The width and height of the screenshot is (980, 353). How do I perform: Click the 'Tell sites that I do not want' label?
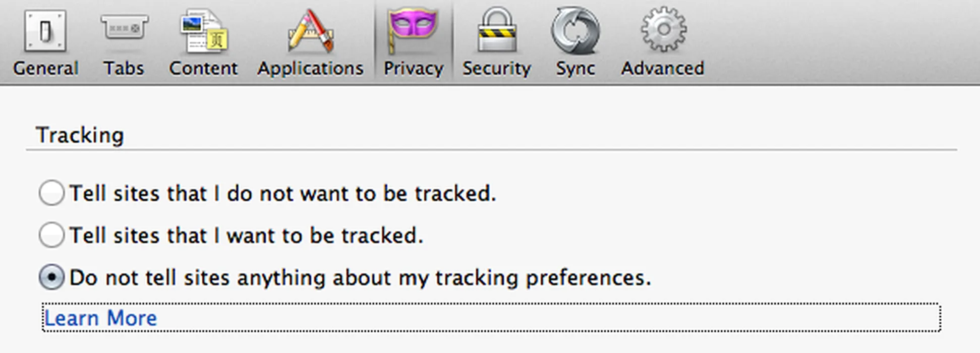283,194
